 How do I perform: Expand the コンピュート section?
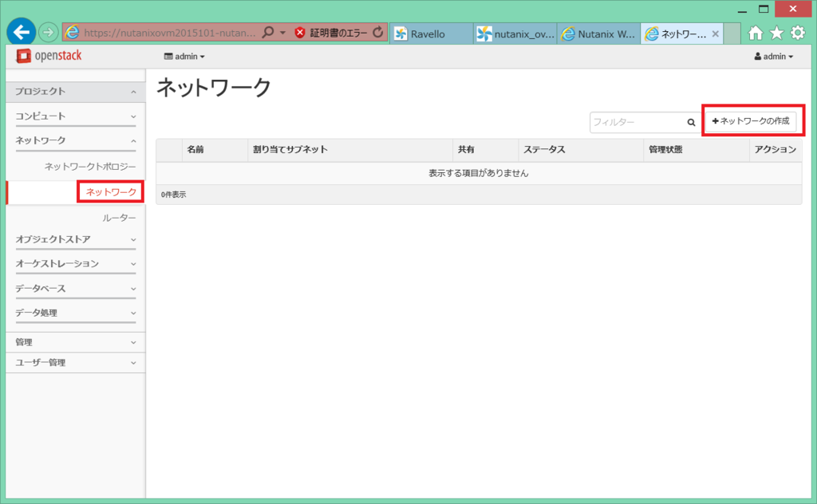point(76,116)
